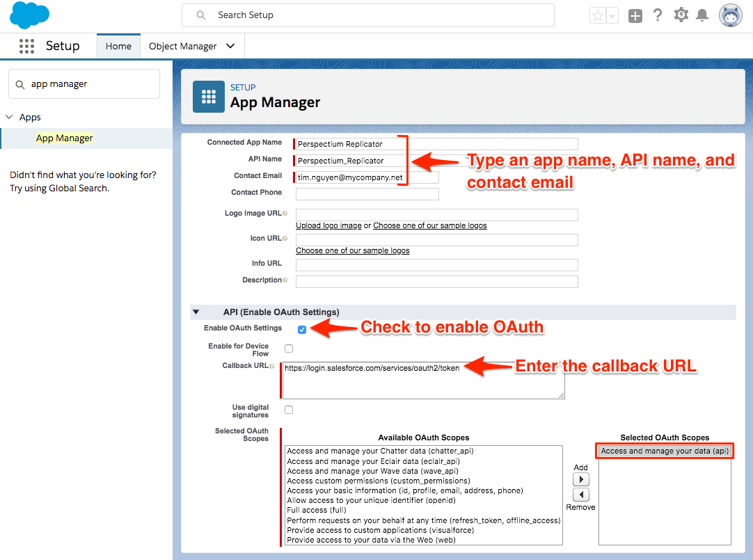Click the SETUP breadcrumb link
The width and height of the screenshot is (753, 560).
[243, 88]
